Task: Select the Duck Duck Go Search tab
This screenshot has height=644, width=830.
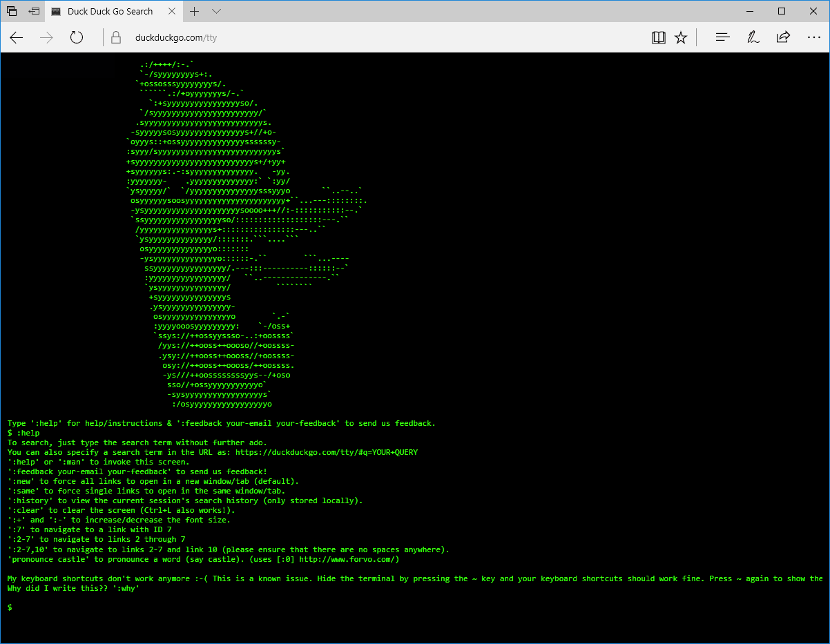Action: coord(109,12)
